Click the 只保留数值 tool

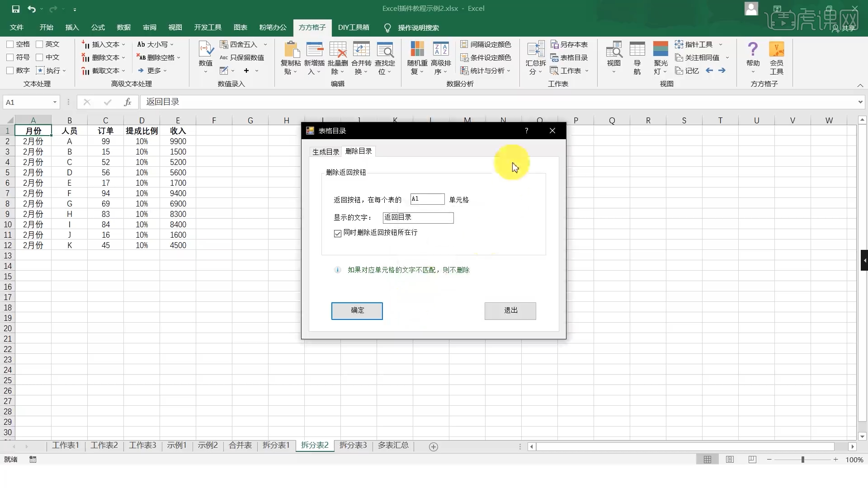(242, 57)
